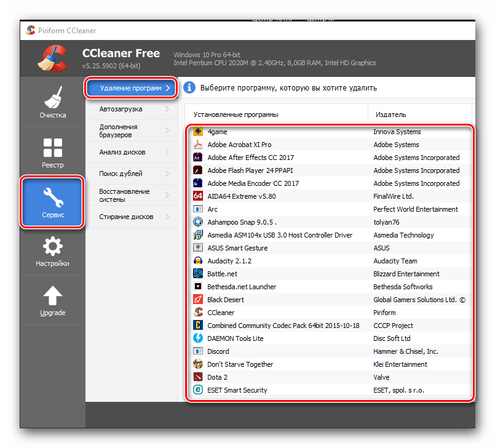This screenshot has width=495, height=448.
Task: Select the Сервис wrench section
Action: [x=53, y=202]
